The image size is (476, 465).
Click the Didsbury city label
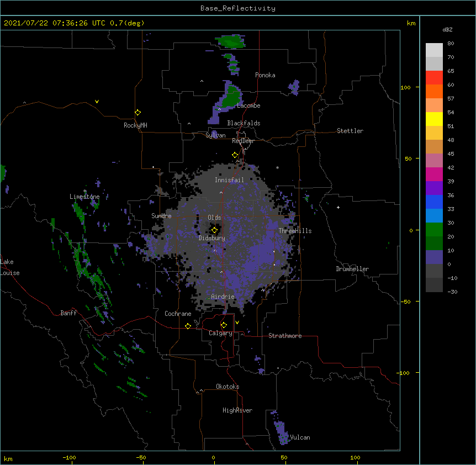[212, 238]
